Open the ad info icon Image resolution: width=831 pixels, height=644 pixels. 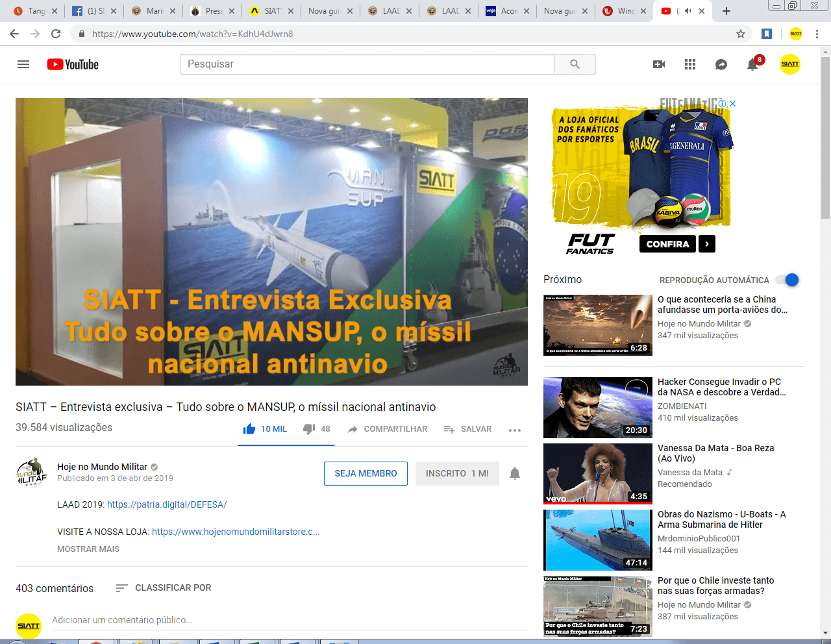723,103
